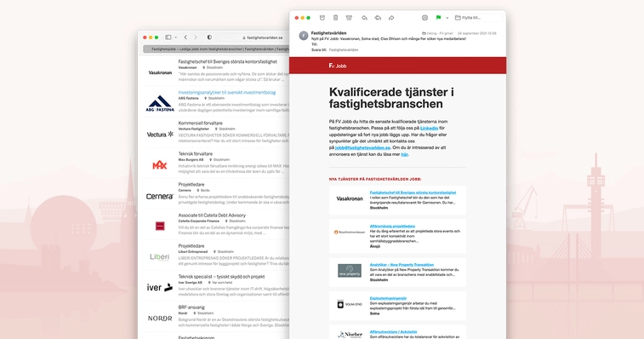Flag the message with the green flag
Screen dimensions: 644x339
[438, 18]
